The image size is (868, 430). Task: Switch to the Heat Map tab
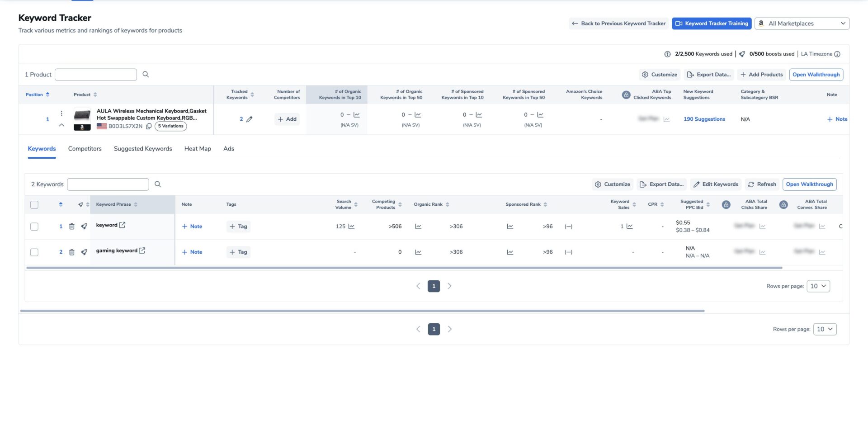[x=198, y=149]
